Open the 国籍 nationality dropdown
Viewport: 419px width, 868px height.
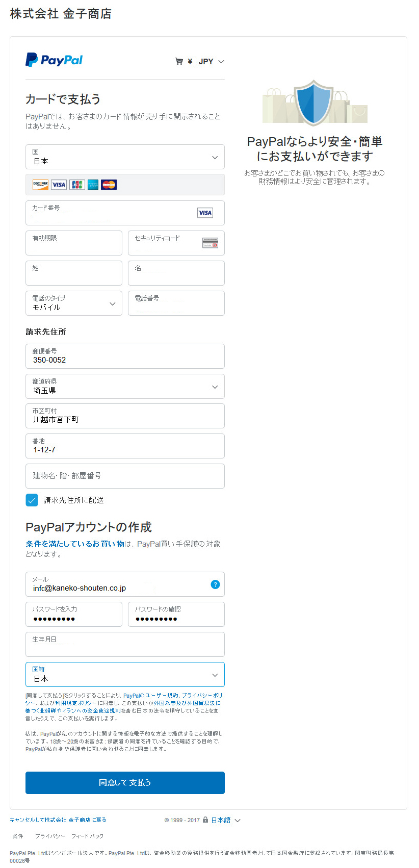coord(125,674)
